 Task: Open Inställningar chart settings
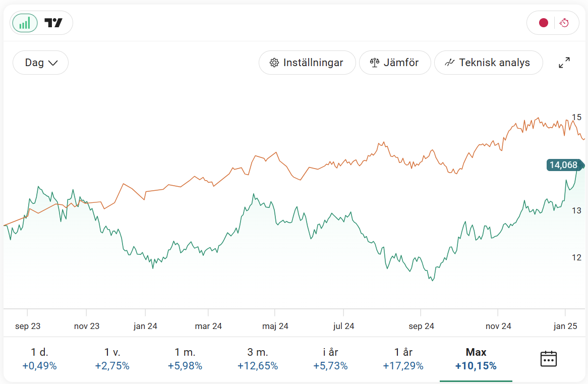pyautogui.click(x=307, y=63)
